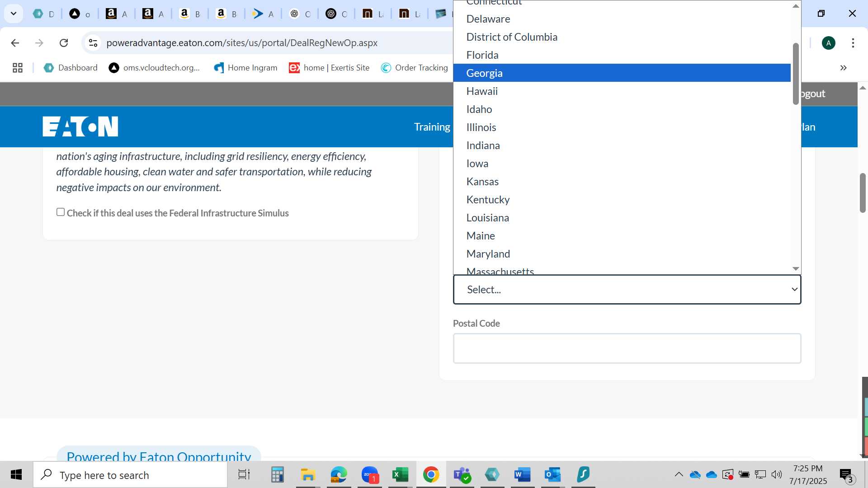
Task: Choose Delaware from the dropdown list
Action: (622, 19)
